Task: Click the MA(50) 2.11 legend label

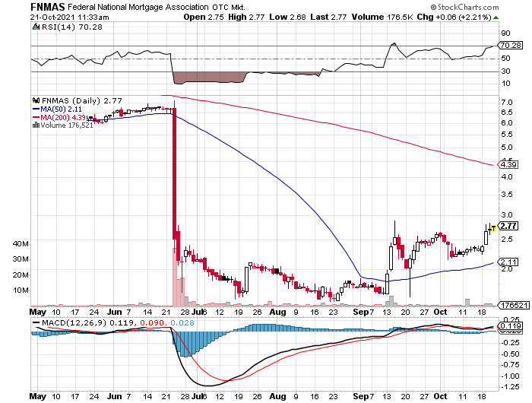Action: [61, 109]
